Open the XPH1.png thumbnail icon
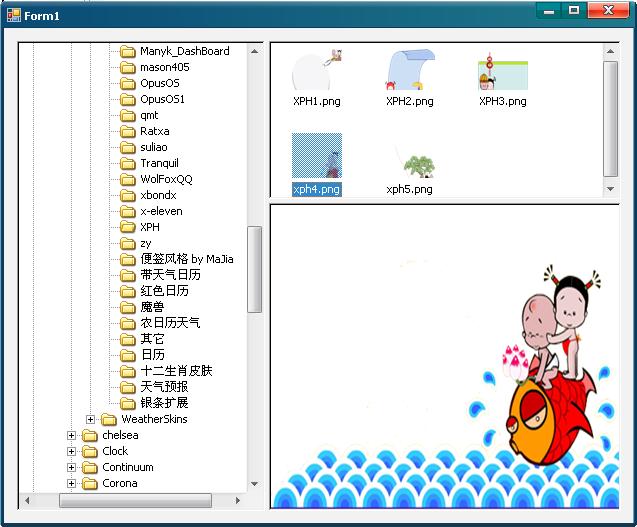The image size is (637, 527). coord(318,70)
